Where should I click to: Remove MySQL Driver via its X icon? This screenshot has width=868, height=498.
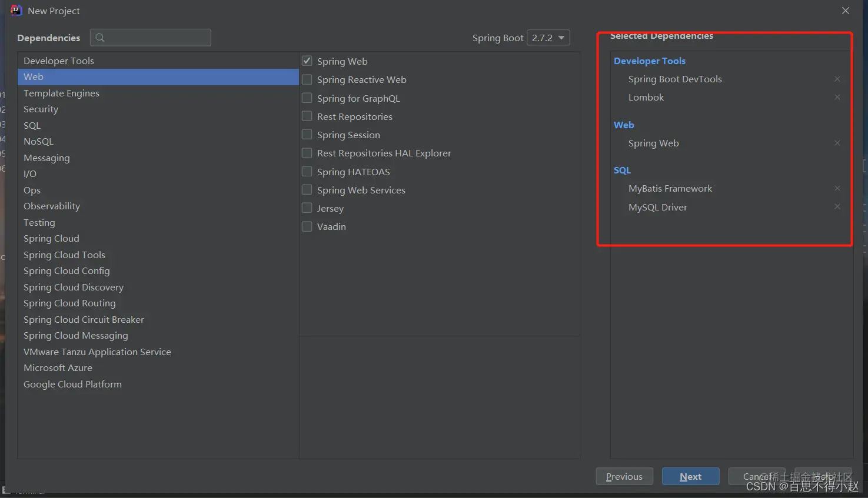[837, 206]
